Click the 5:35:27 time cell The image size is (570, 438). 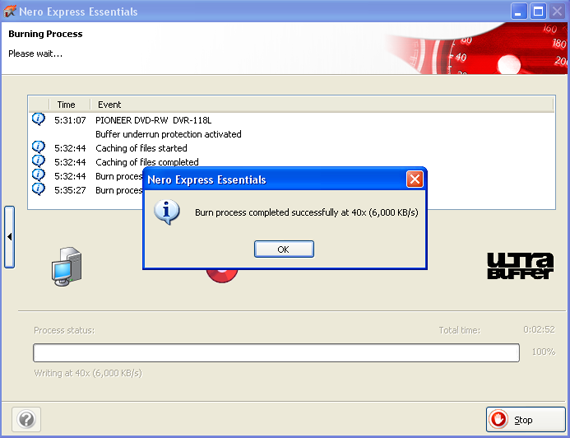[70, 190]
